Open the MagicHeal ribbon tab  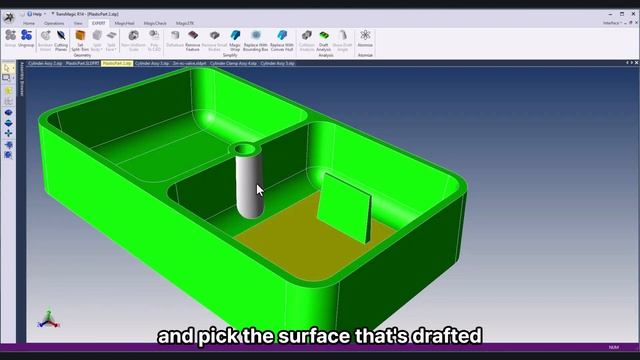point(124,23)
